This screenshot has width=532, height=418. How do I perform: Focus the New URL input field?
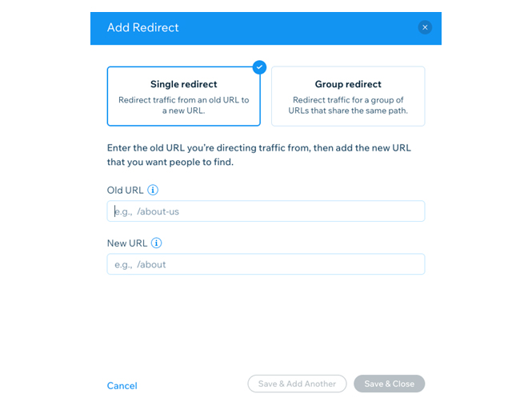click(266, 264)
